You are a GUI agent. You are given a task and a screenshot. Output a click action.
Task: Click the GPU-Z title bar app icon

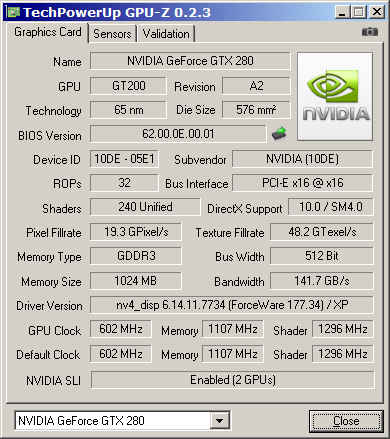tap(14, 12)
